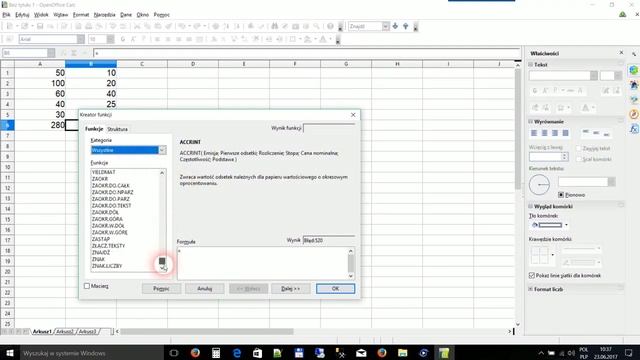
Task: Click the Print icon in toolbar
Action: pyautogui.click(x=89, y=26)
